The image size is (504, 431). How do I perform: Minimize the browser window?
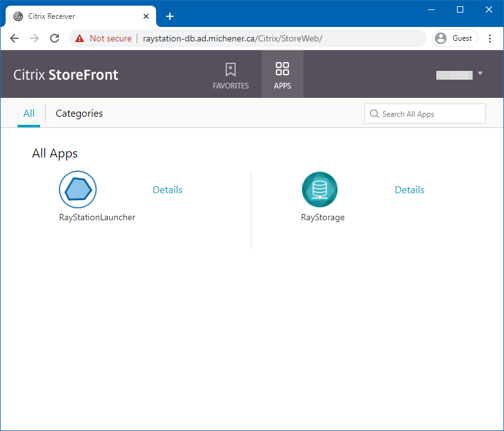(x=431, y=9)
